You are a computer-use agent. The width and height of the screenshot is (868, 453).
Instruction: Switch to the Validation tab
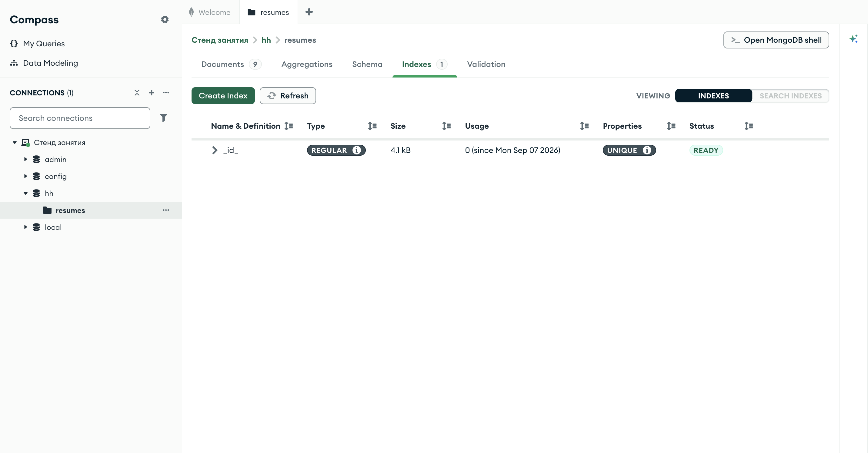pyautogui.click(x=486, y=64)
